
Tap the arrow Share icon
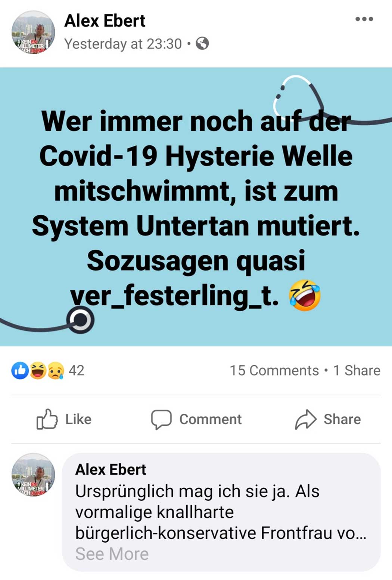(x=306, y=419)
